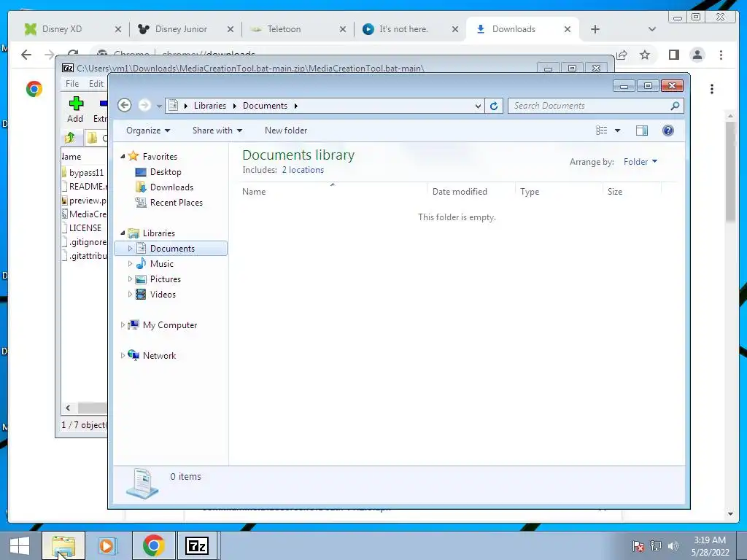Screen dimensions: 747x560
Task: Open Arrange by Folder dropdown
Action: coord(640,162)
